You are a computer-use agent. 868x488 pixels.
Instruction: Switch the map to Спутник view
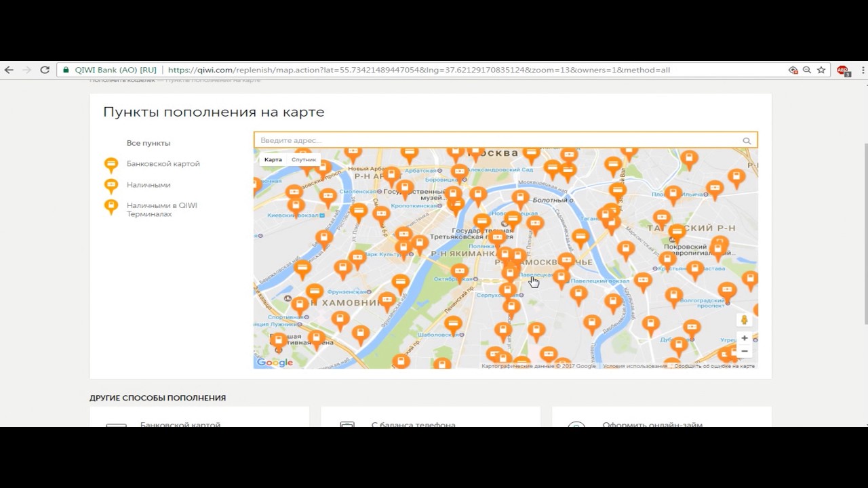(304, 160)
